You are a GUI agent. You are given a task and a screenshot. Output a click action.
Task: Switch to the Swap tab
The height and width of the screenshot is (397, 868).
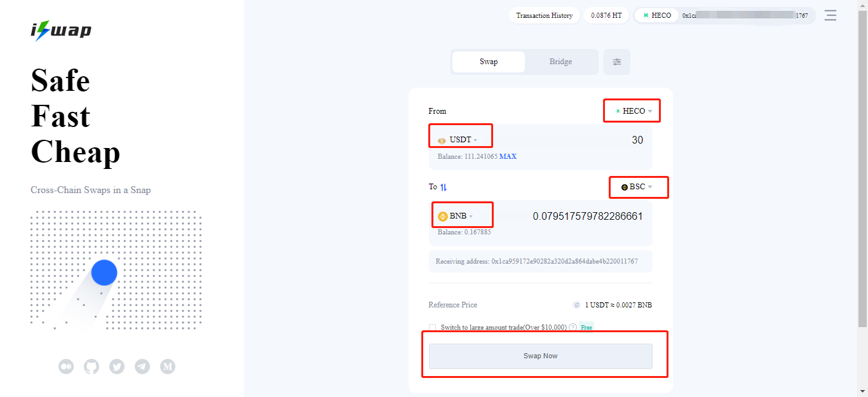tap(489, 62)
